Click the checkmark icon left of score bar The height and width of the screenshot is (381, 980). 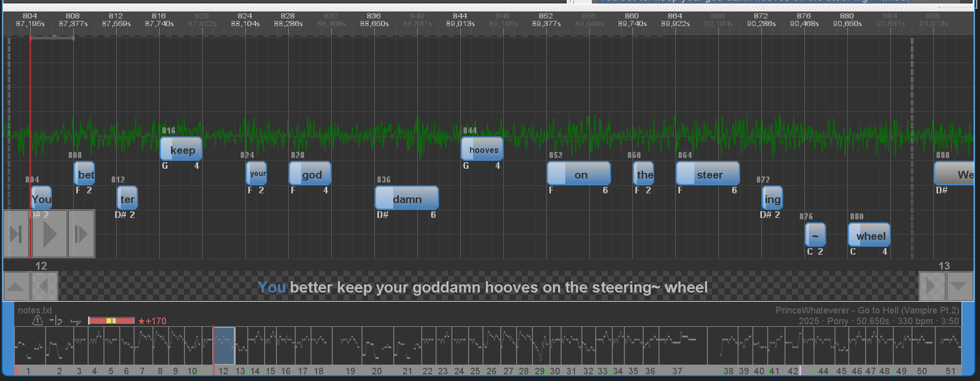tap(76, 321)
